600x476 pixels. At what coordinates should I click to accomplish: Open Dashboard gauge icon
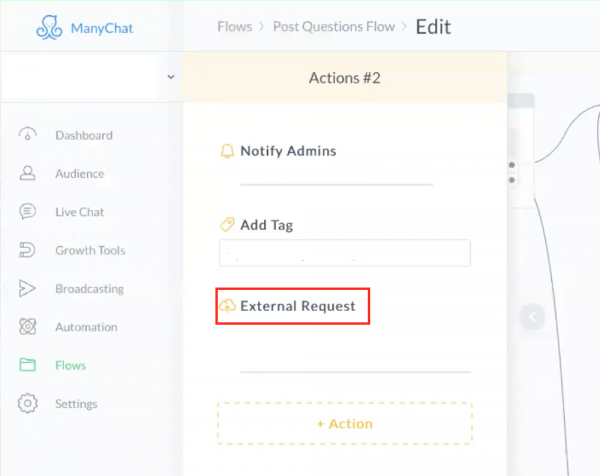tap(28, 134)
